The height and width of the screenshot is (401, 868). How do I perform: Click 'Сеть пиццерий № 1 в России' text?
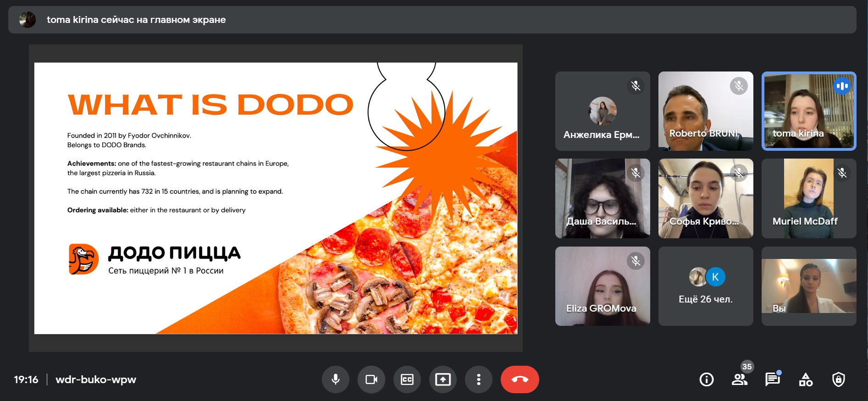166,270
